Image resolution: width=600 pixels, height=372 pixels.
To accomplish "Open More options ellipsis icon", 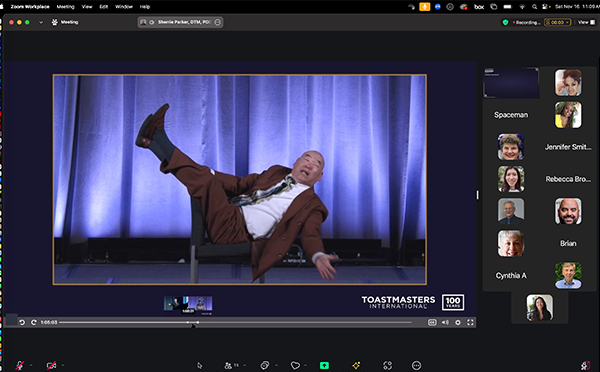I will (x=416, y=365).
